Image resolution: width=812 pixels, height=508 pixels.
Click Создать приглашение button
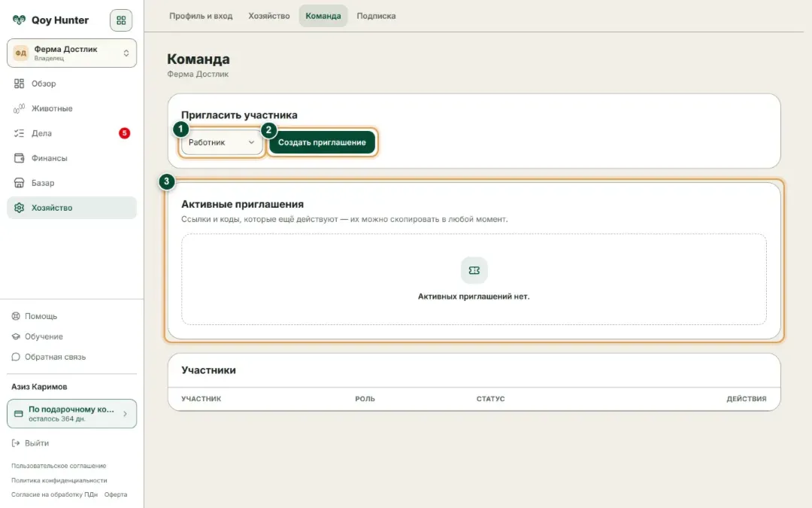coord(322,142)
